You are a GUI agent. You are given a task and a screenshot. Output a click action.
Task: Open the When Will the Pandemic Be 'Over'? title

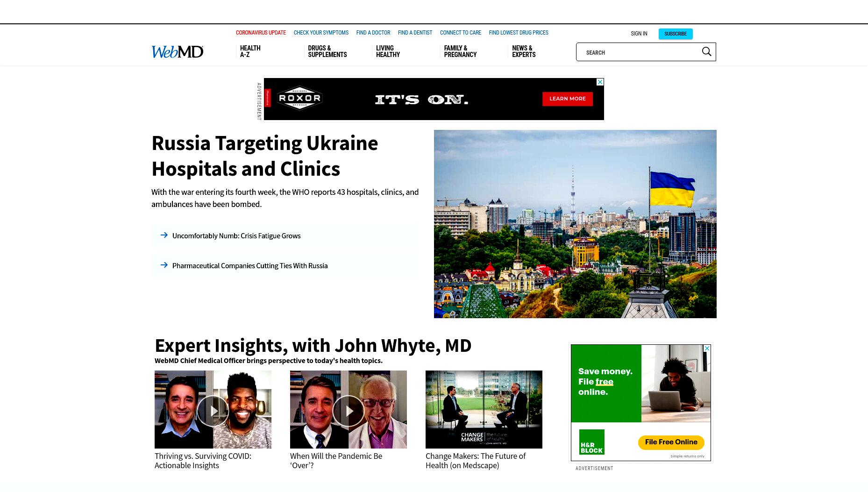tap(336, 461)
